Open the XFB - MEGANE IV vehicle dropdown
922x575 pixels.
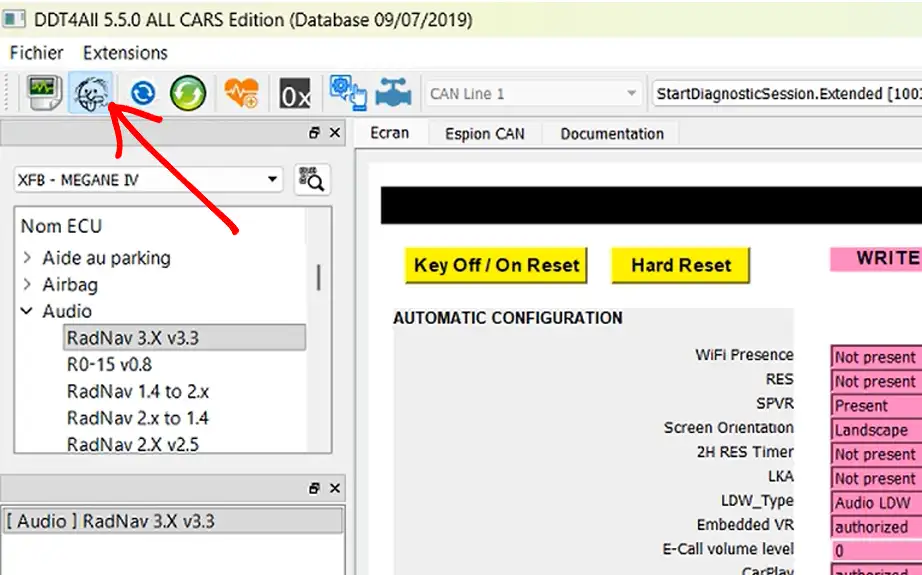tap(148, 179)
